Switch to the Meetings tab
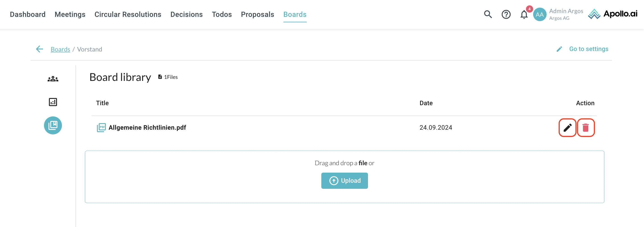644x227 pixels. pos(70,15)
